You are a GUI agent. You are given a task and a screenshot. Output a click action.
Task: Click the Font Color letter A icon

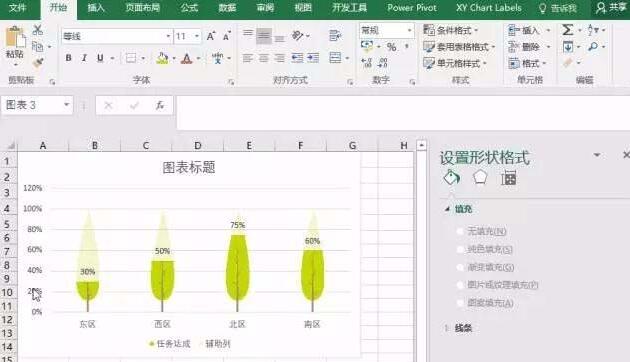[186, 58]
